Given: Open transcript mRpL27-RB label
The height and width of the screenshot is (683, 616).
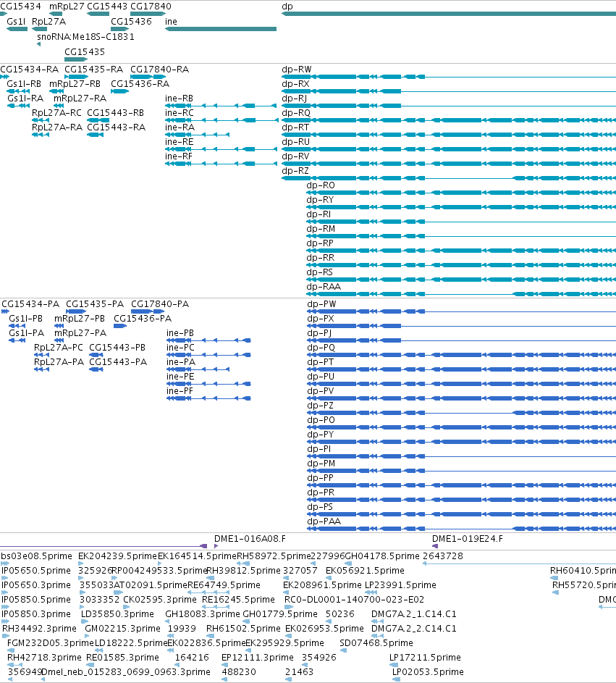Looking at the screenshot, I should pos(75,84).
